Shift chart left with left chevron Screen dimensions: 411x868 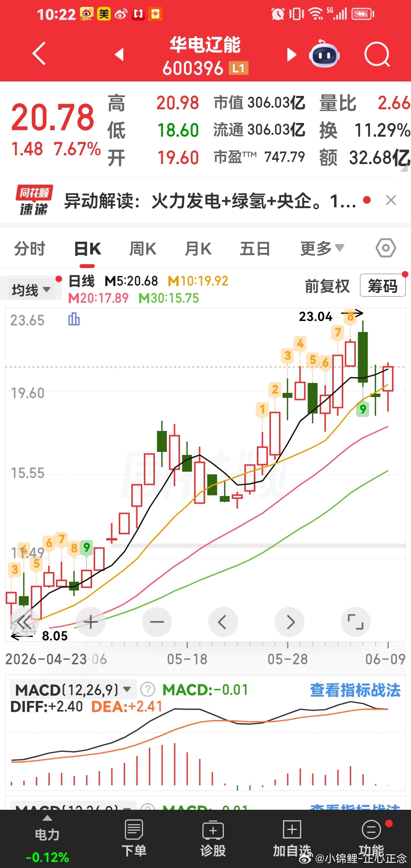tap(223, 622)
